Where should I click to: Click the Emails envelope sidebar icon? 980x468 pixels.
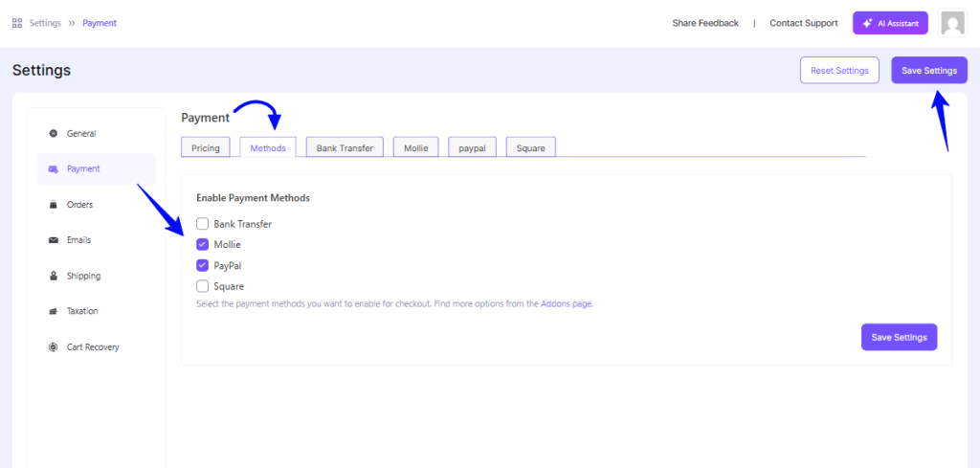tap(54, 240)
